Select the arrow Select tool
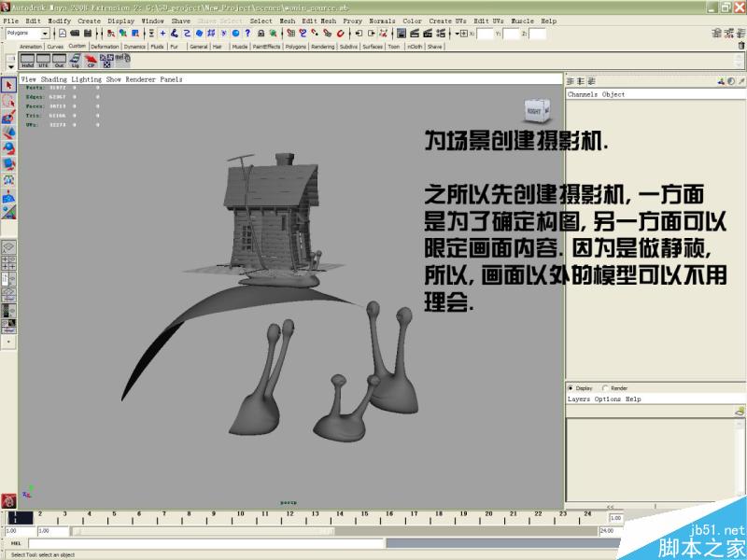747x560 pixels. coord(8,85)
